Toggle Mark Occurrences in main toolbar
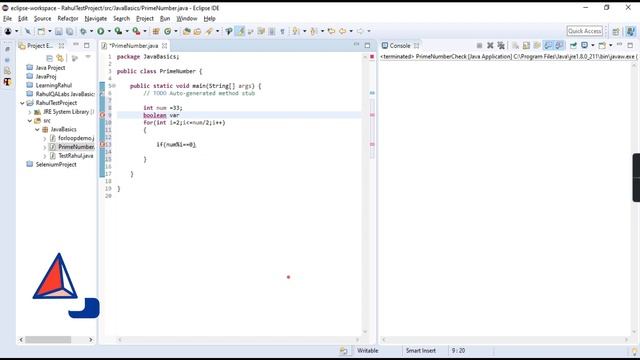Viewport: 640px width, 360px height. [x=240, y=31]
